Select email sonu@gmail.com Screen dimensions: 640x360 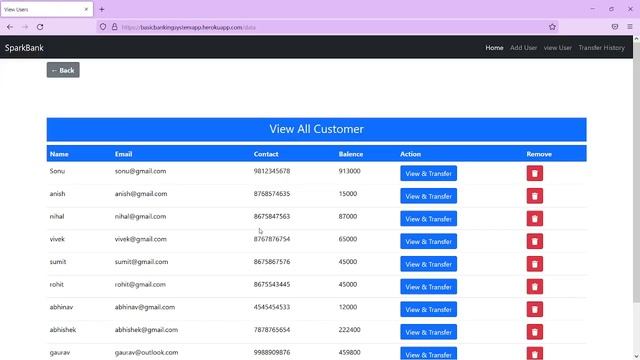coord(140,171)
